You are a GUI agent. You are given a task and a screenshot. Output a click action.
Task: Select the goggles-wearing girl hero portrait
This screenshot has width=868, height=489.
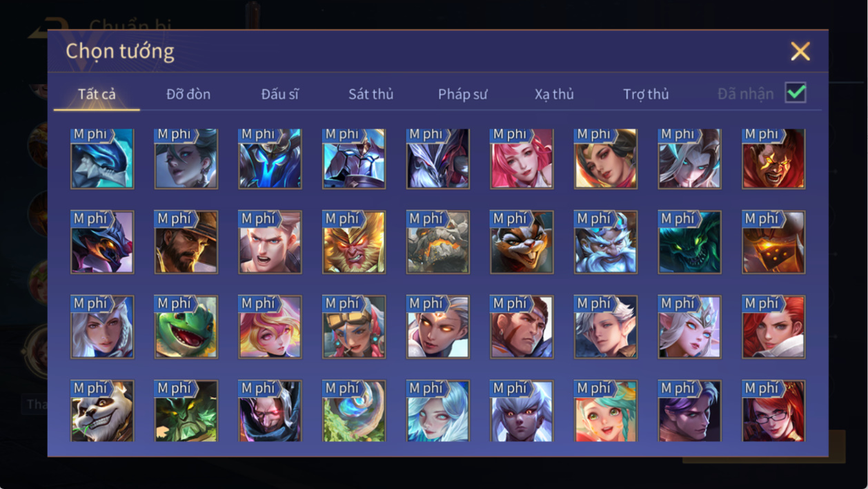pos(354,327)
